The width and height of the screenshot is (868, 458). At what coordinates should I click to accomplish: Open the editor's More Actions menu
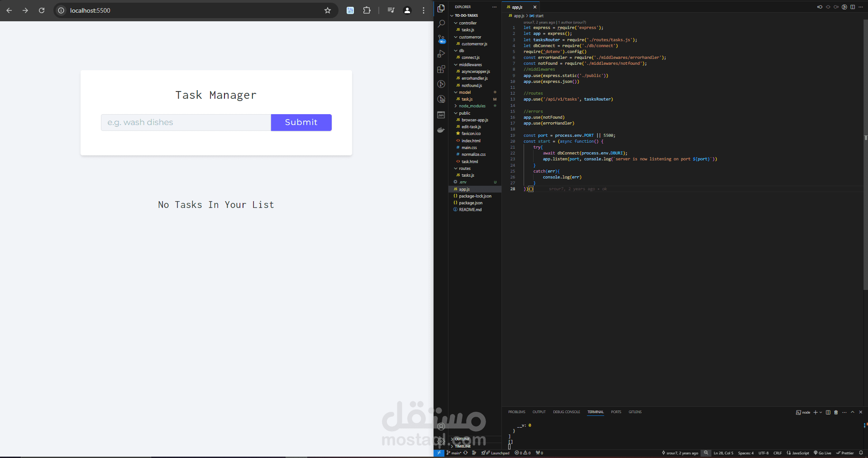pyautogui.click(x=860, y=7)
